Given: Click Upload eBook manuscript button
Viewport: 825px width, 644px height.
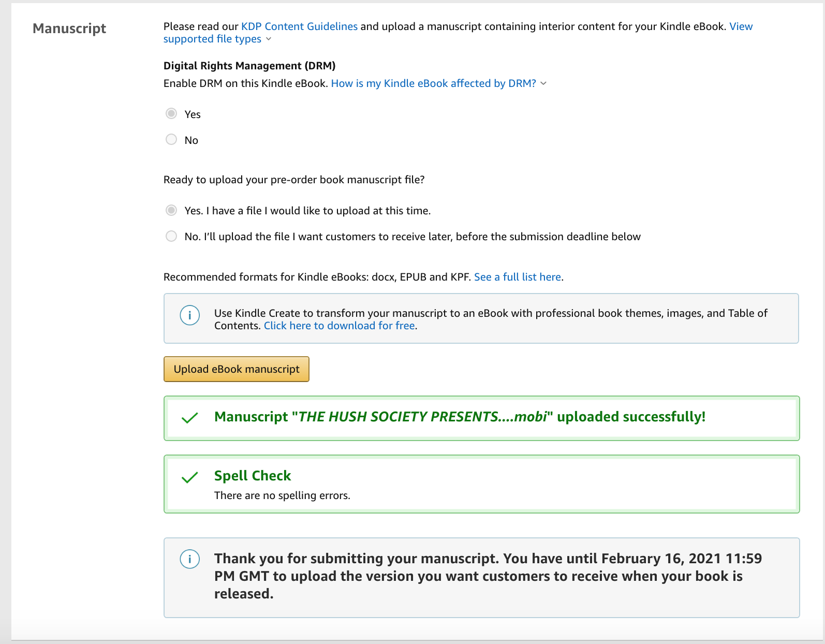Looking at the screenshot, I should coord(237,369).
